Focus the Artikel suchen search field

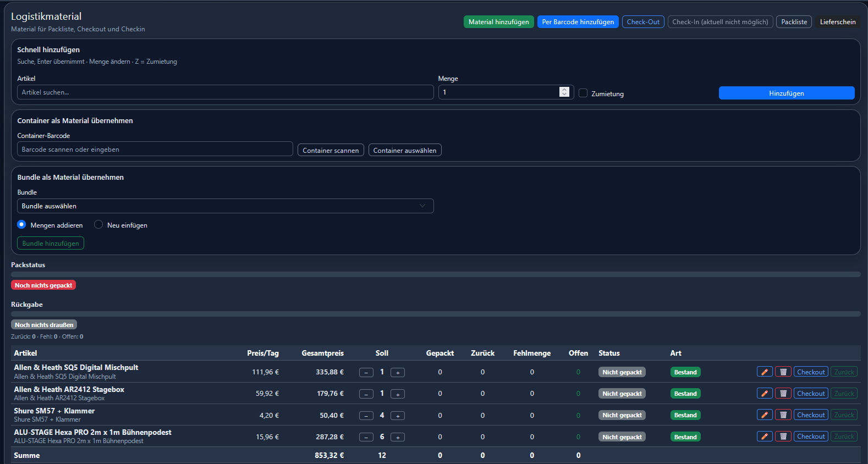click(226, 92)
